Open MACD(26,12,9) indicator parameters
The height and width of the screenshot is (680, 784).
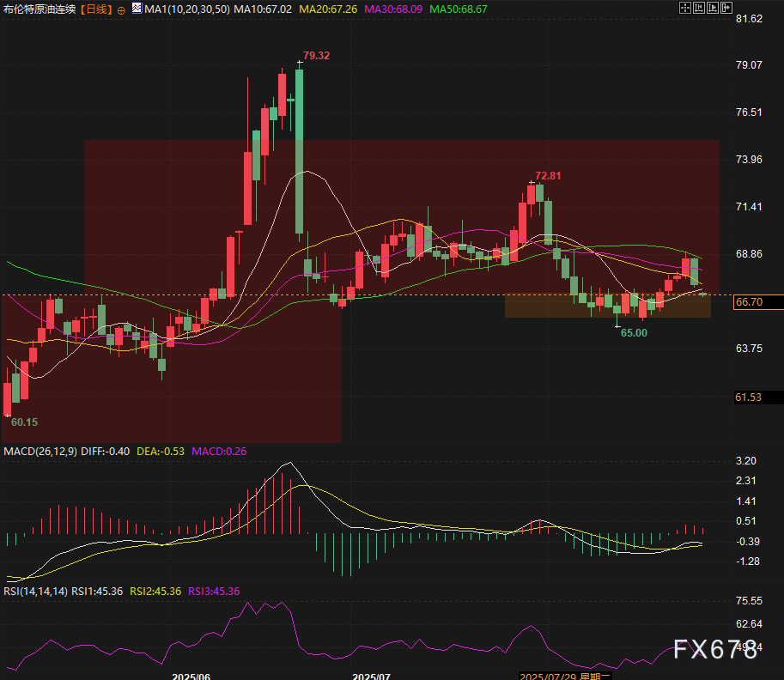[x=41, y=451]
